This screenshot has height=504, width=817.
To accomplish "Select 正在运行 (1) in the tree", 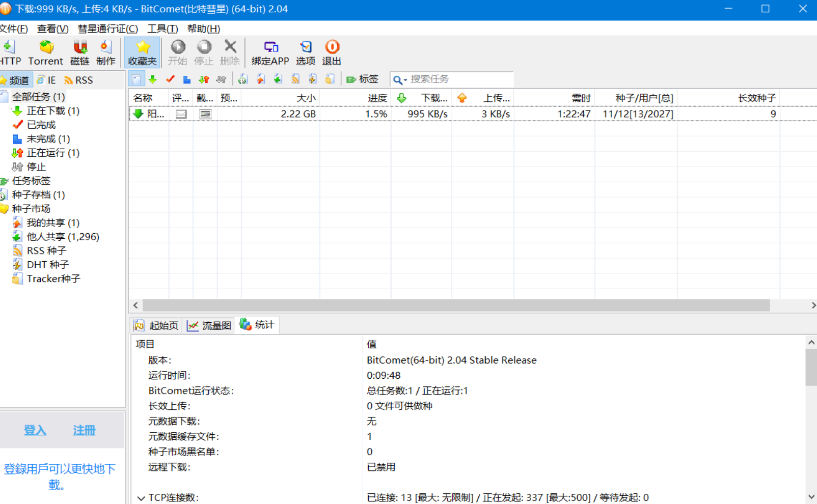I will [x=53, y=153].
